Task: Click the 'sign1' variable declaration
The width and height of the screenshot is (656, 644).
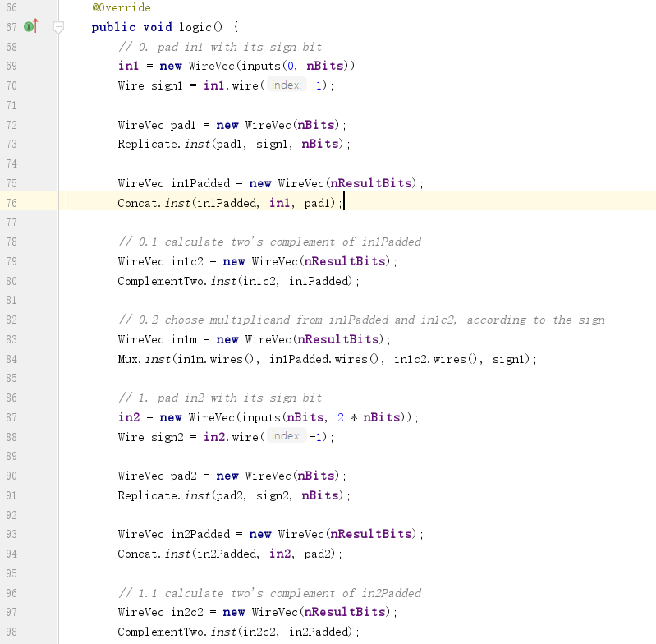Action: [x=167, y=85]
